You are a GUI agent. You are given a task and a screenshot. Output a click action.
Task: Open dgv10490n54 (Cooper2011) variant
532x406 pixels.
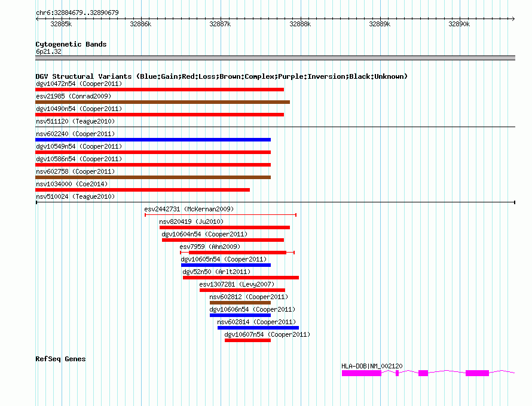tap(79, 109)
